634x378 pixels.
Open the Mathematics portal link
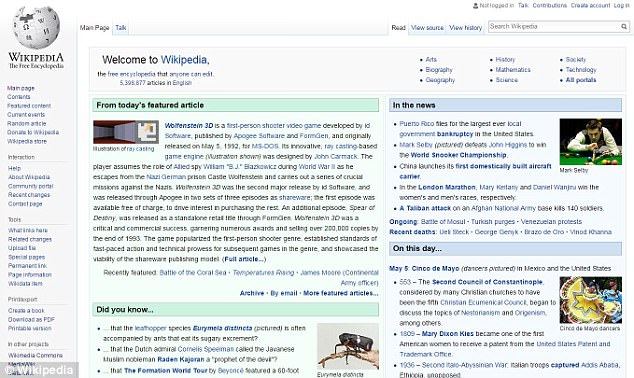(513, 70)
